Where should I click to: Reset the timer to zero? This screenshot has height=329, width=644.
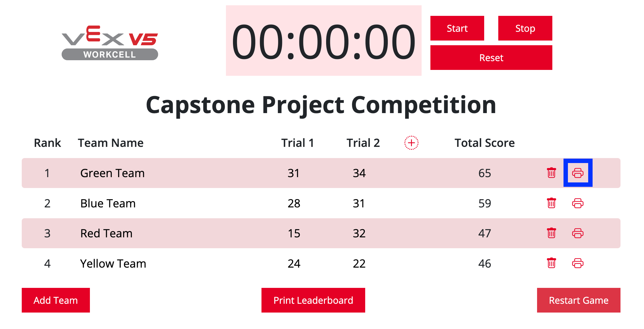click(x=491, y=58)
